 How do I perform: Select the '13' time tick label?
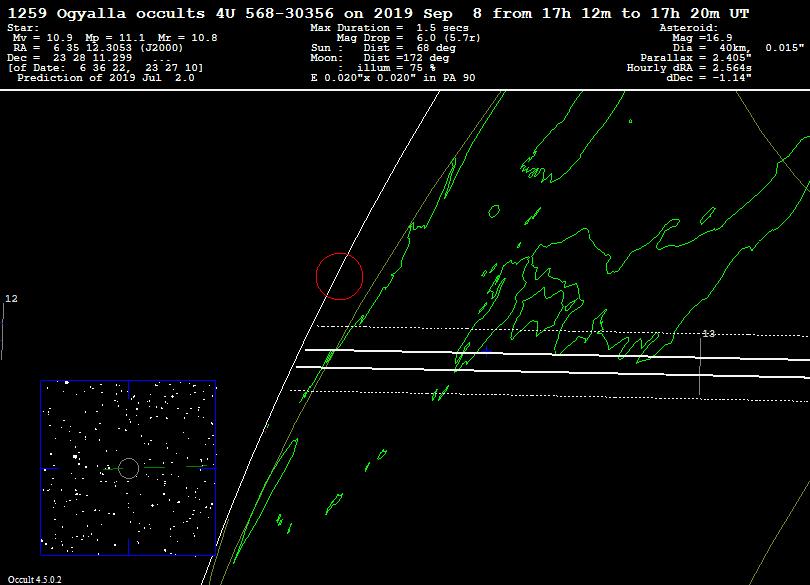(709, 334)
